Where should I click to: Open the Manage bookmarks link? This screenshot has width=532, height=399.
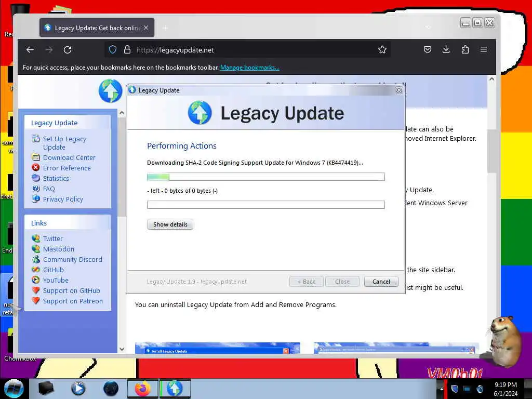pos(250,68)
